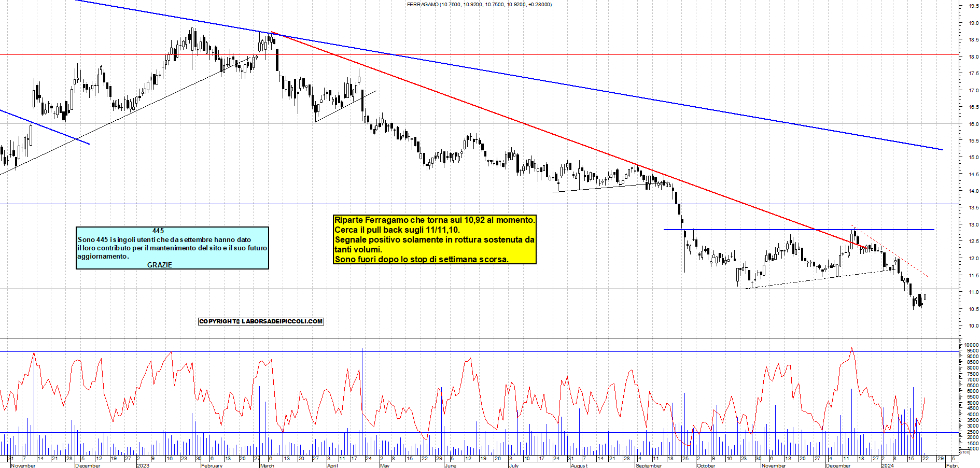The width and height of the screenshot is (980, 468).
Task: Select the May month label
Action: point(385,465)
